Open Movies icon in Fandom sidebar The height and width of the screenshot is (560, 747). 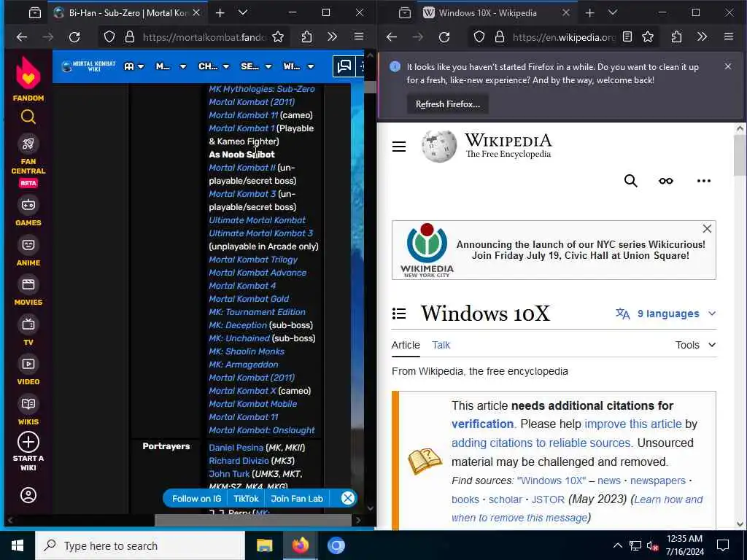tap(28, 285)
